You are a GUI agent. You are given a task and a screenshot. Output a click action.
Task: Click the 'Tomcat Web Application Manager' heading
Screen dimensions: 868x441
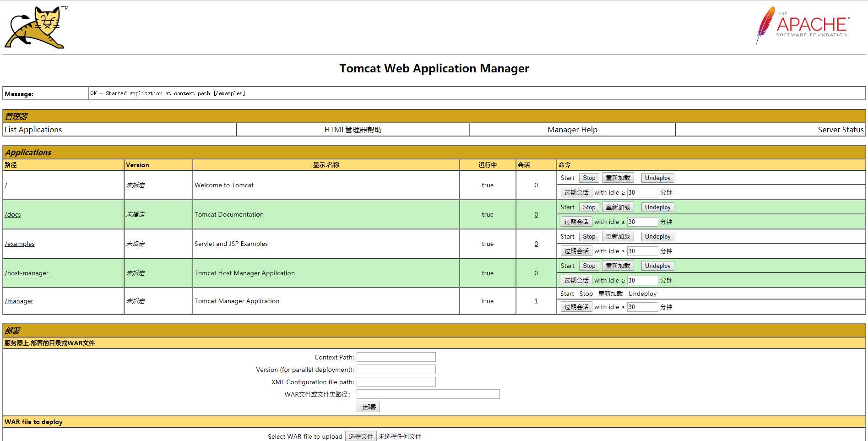pos(434,68)
